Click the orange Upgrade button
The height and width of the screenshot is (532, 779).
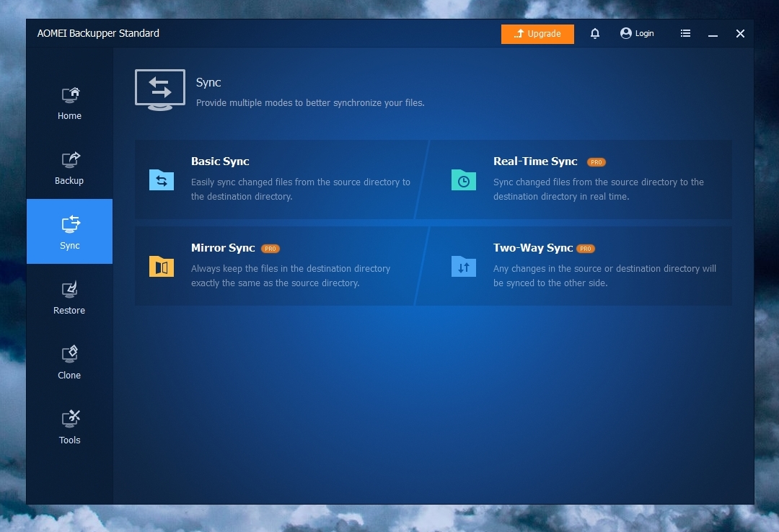537,34
